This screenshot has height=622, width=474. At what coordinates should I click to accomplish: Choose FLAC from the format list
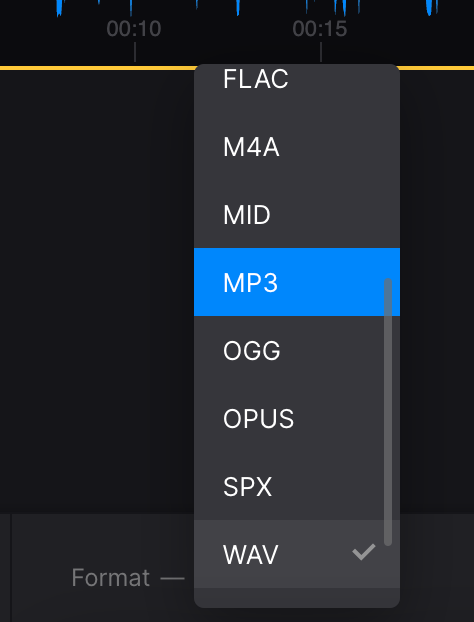point(297,79)
